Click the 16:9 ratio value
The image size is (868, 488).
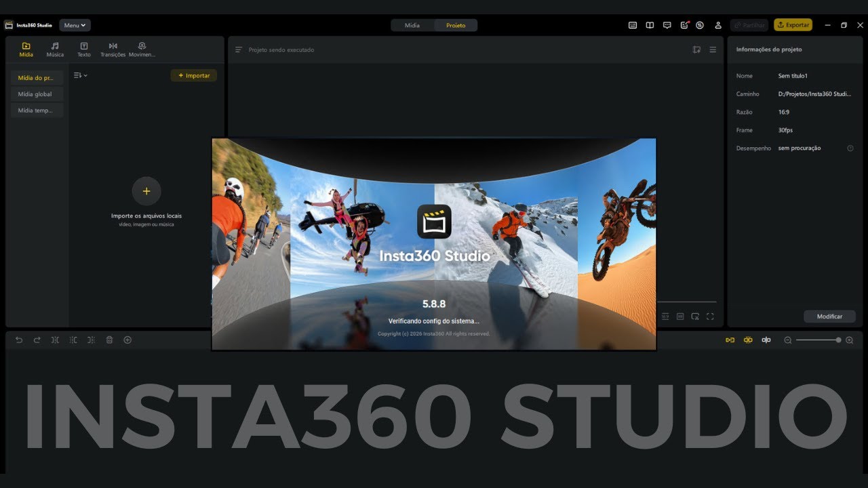783,112
